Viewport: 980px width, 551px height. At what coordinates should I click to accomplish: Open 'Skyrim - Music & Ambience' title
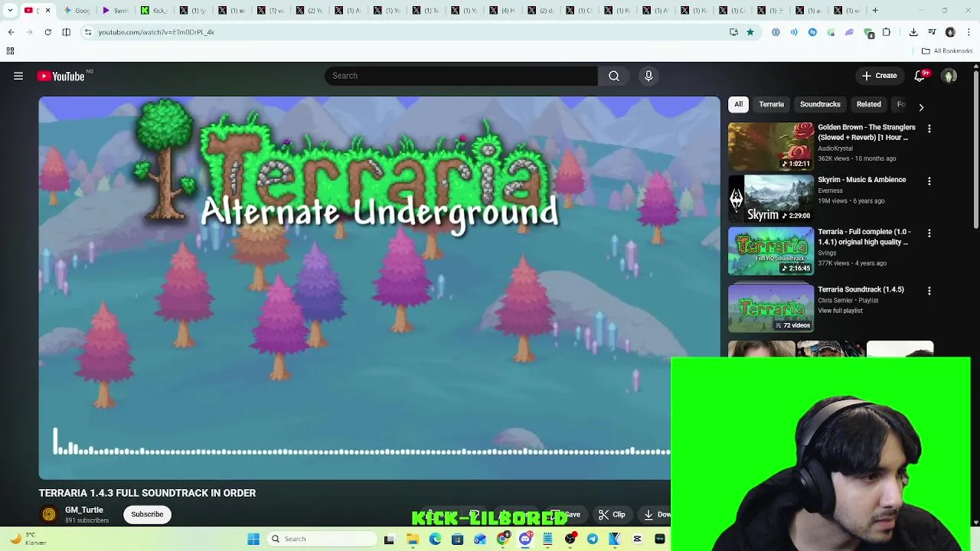click(x=862, y=180)
